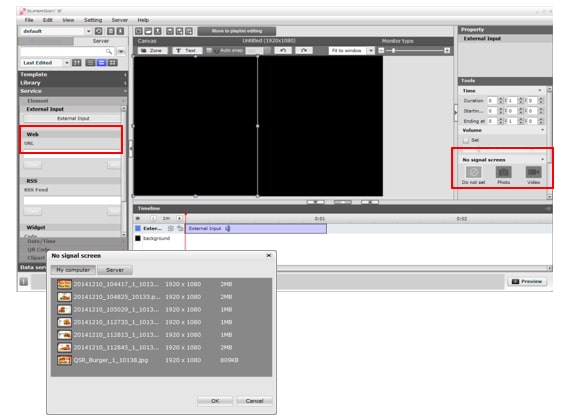This screenshot has width=570, height=420.
Task: Toggle the timeline eye visibility icon
Action: click(138, 219)
